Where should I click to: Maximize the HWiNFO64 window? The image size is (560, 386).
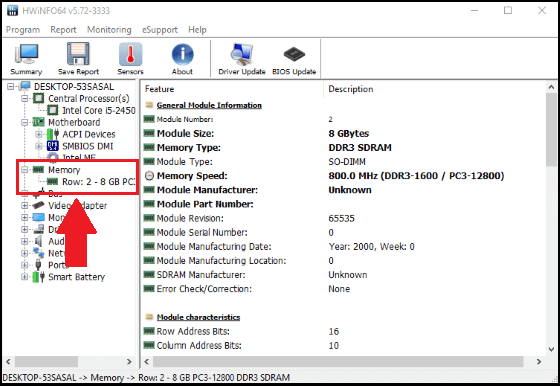(508, 10)
